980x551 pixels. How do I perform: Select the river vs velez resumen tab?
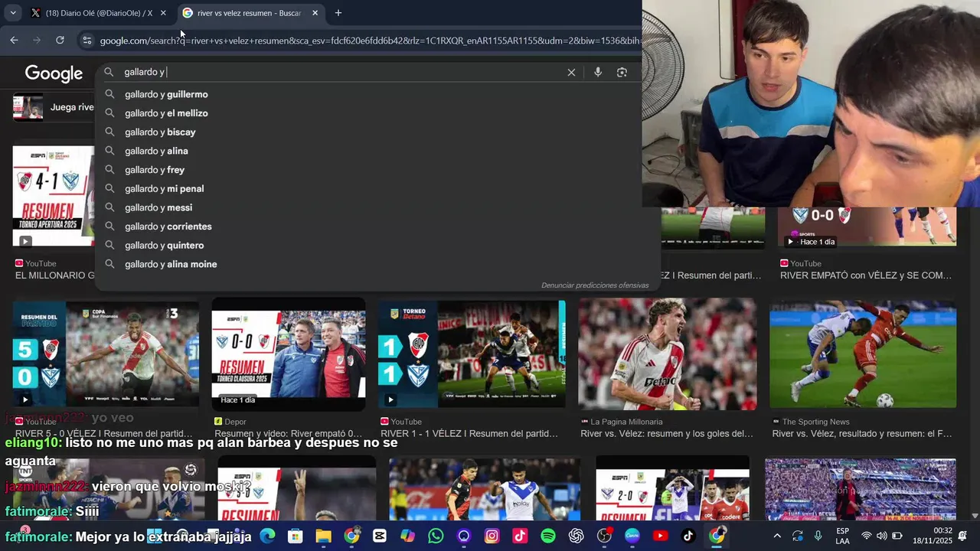[250, 13]
